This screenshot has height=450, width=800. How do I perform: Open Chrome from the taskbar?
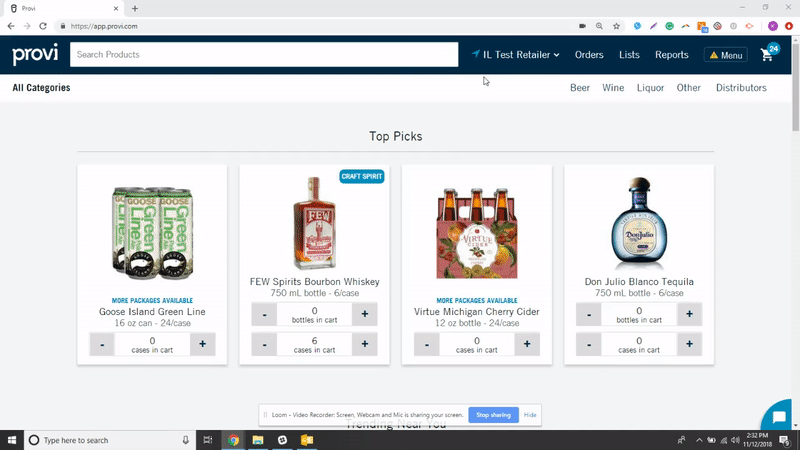pyautogui.click(x=233, y=440)
